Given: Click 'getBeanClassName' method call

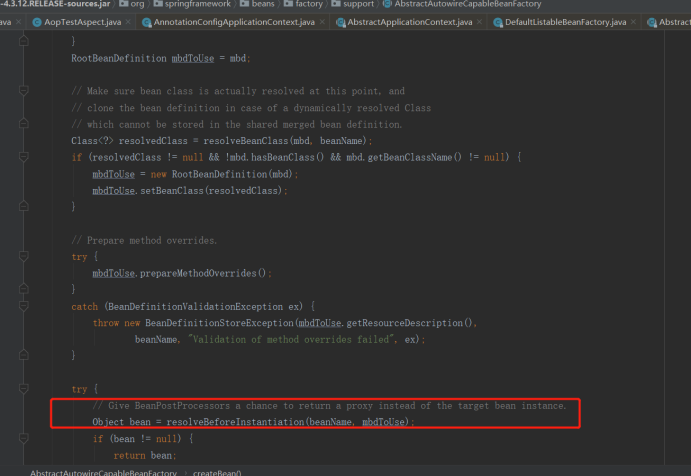Looking at the screenshot, I should tap(409, 157).
